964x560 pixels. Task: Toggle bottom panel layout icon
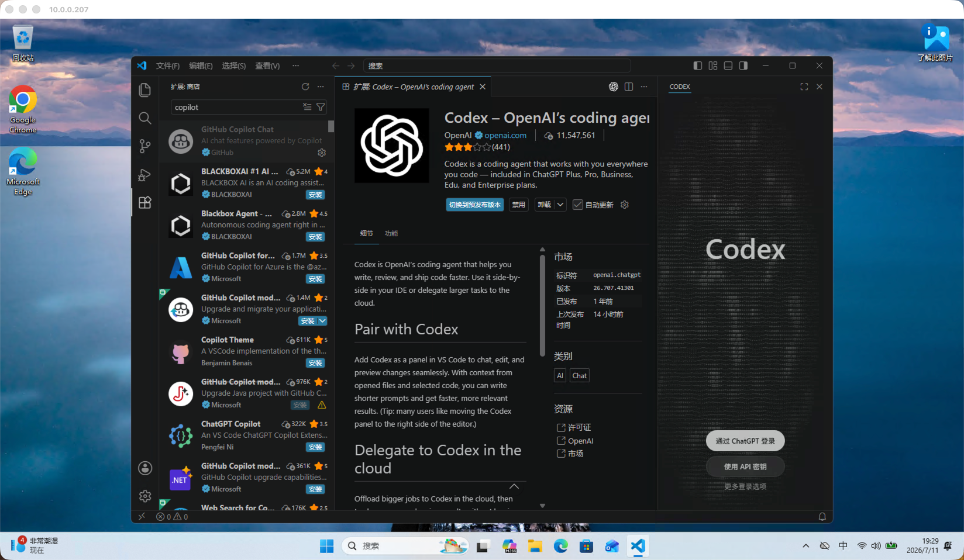coord(728,65)
